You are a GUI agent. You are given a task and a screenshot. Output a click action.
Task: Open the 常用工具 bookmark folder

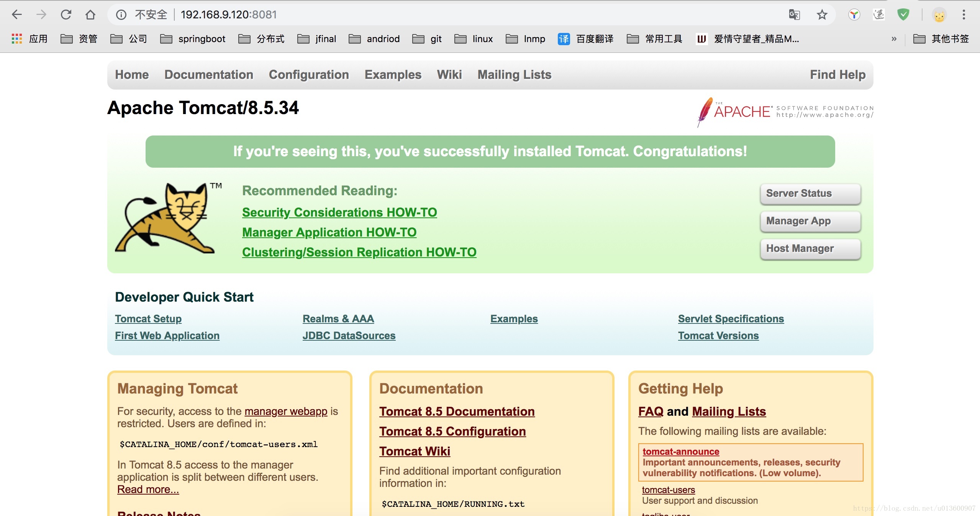click(654, 39)
